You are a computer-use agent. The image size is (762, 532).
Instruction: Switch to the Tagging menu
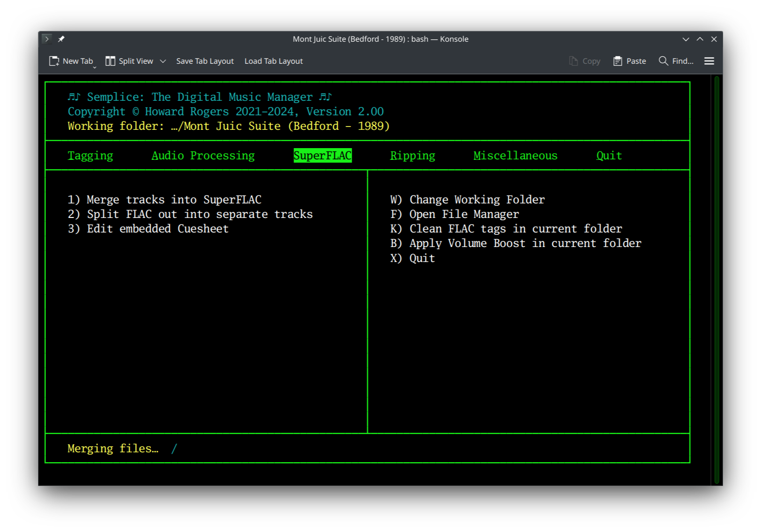[90, 155]
